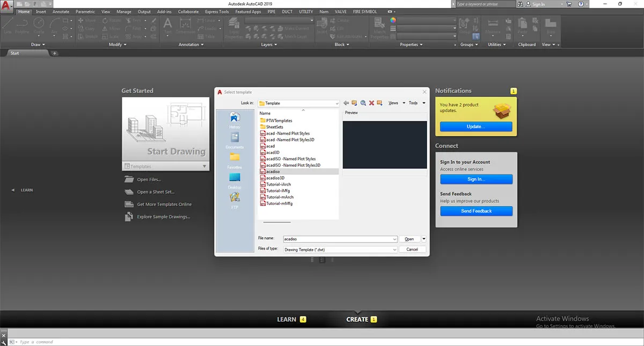Viewport: 644px width, 346px height.
Task: Open the Views dropdown in the dialog
Action: pyautogui.click(x=395, y=103)
